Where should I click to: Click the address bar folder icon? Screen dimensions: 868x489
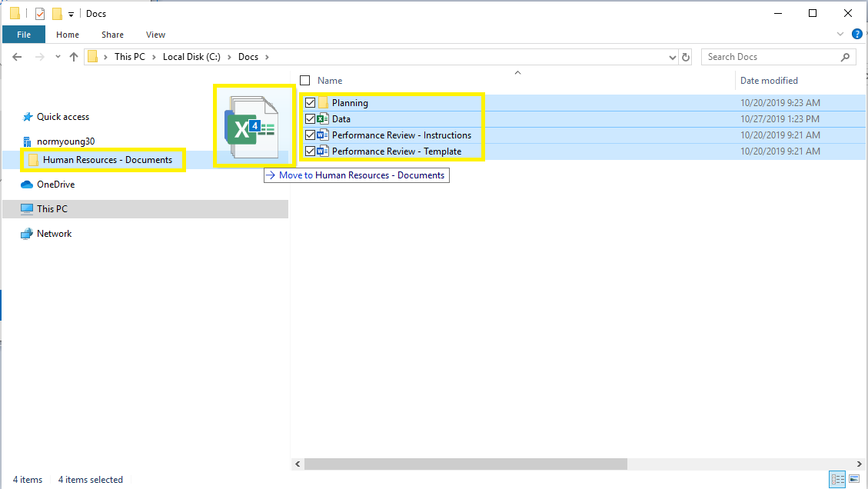[93, 57]
